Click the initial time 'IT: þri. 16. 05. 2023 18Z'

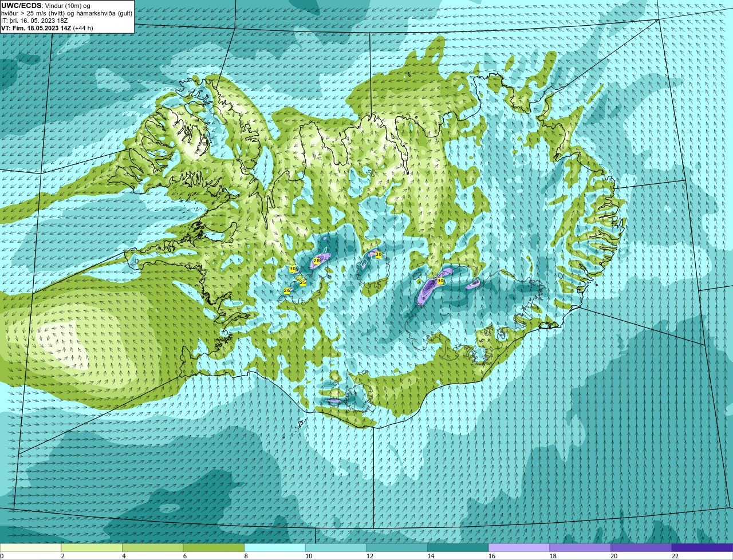pyautogui.click(x=35, y=21)
